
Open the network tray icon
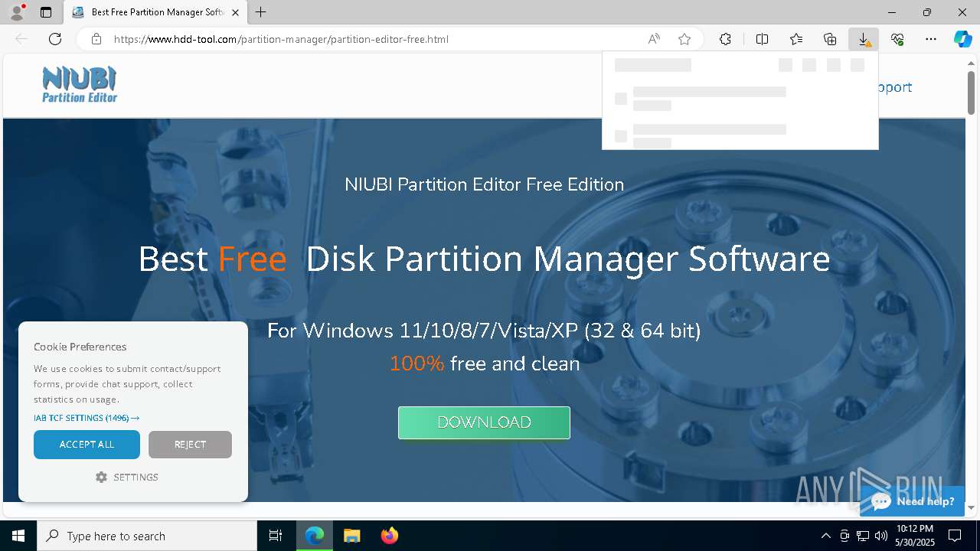pos(863,536)
